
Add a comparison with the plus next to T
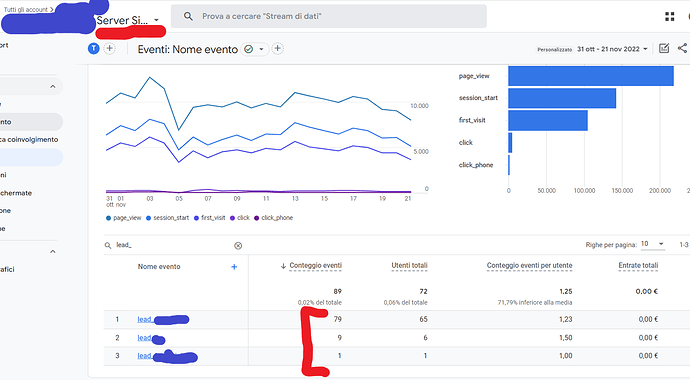click(x=110, y=49)
